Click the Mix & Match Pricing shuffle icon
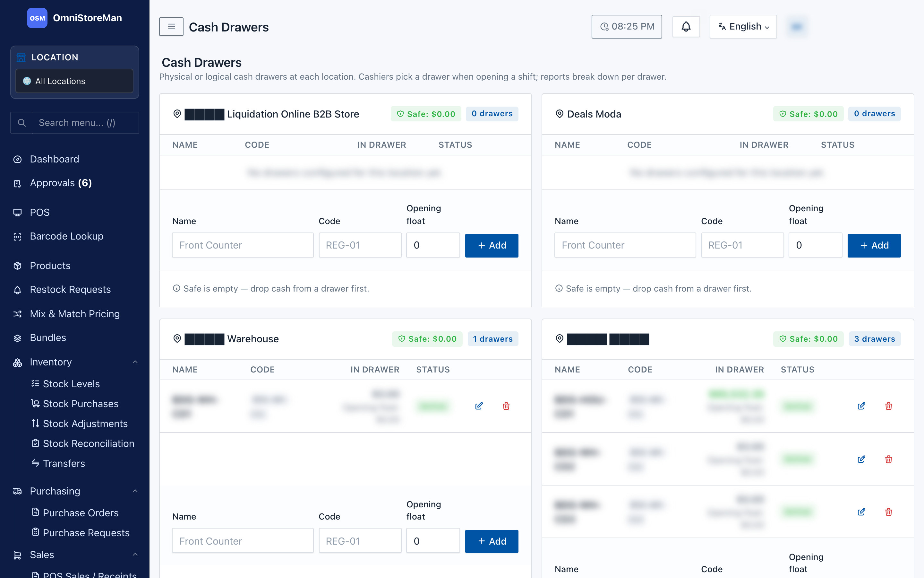This screenshot has width=924, height=578. (x=18, y=314)
